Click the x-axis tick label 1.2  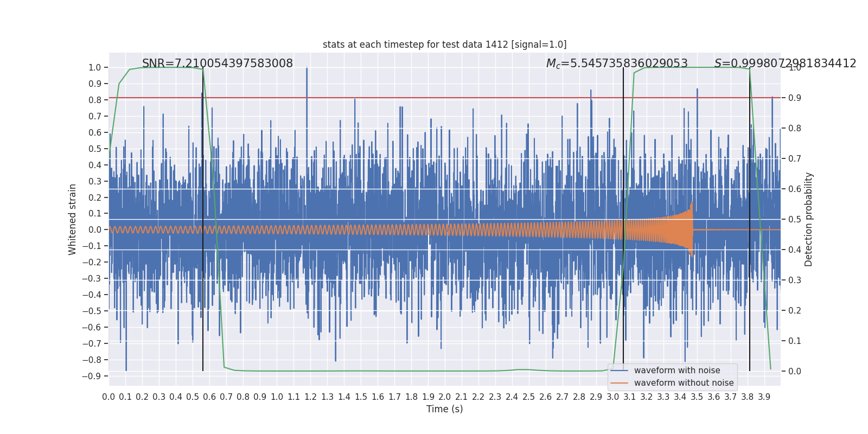click(310, 397)
